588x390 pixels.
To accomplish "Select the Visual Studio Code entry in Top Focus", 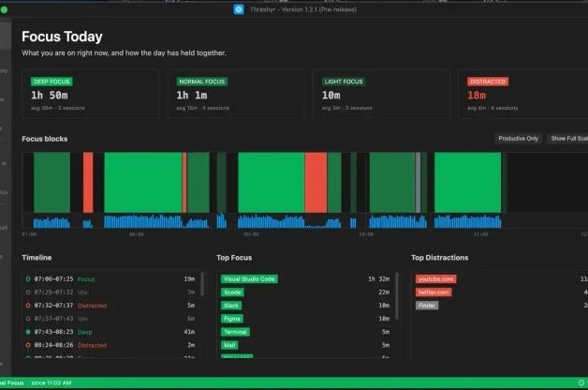I will [249, 278].
